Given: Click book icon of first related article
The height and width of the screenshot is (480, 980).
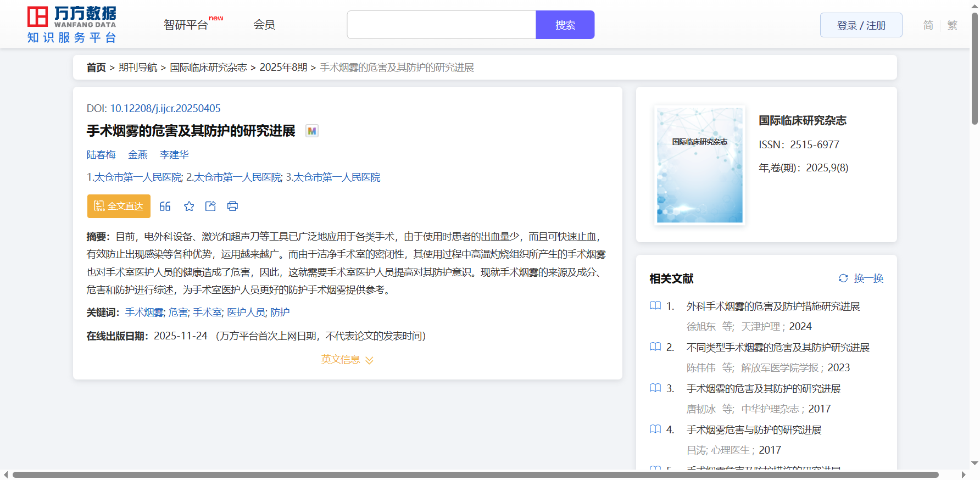Looking at the screenshot, I should pos(655,306).
